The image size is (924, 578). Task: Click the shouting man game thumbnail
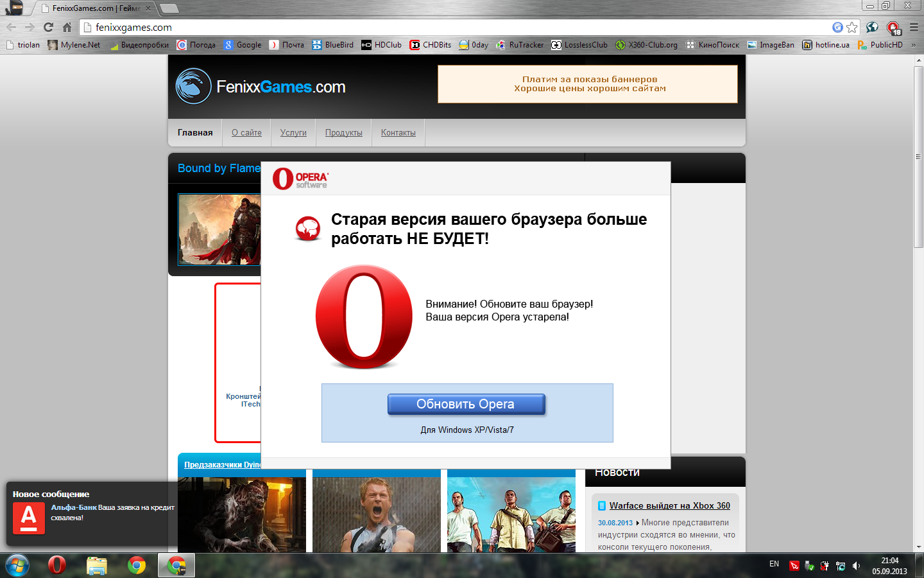[x=377, y=514]
